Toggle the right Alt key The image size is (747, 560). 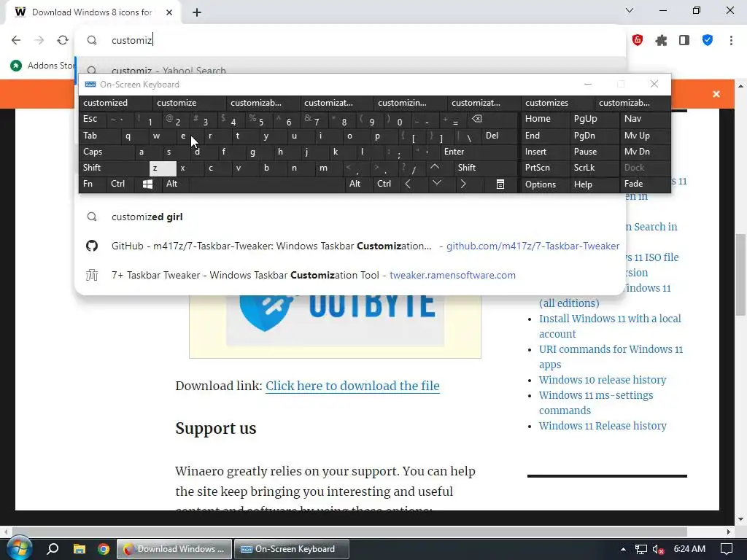(x=359, y=184)
